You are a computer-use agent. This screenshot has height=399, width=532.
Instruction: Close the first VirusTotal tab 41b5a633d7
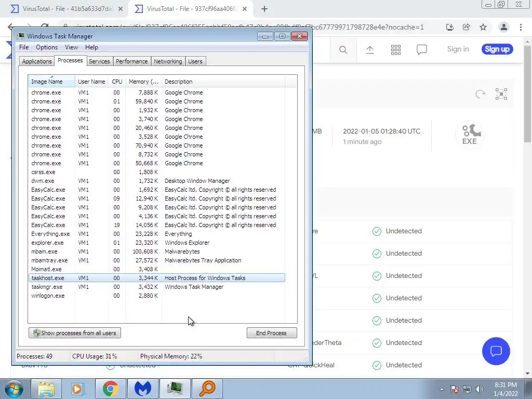click(x=121, y=9)
